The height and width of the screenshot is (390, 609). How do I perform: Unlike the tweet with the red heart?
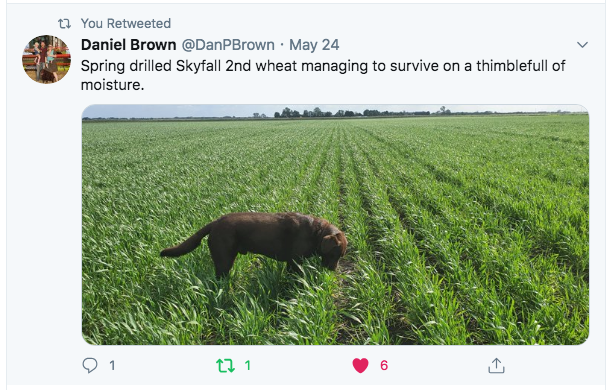click(360, 366)
